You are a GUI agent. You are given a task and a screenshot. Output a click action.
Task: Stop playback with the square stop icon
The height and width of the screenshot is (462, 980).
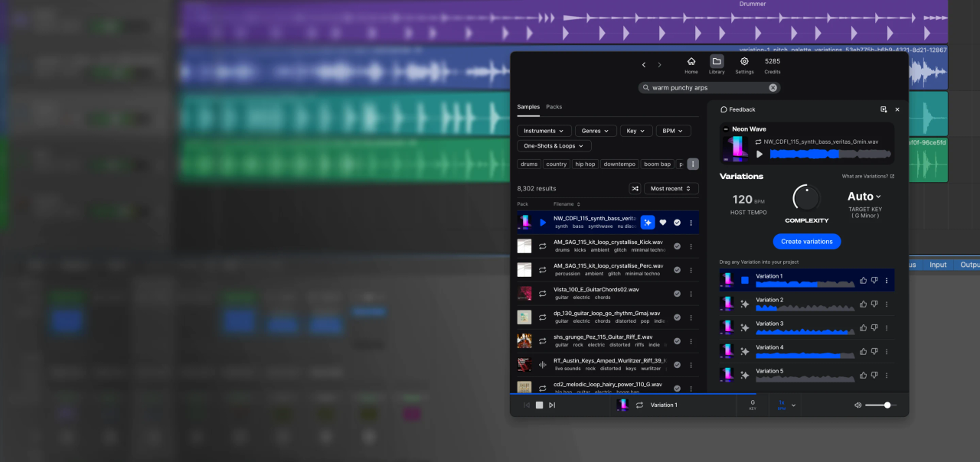coord(539,405)
